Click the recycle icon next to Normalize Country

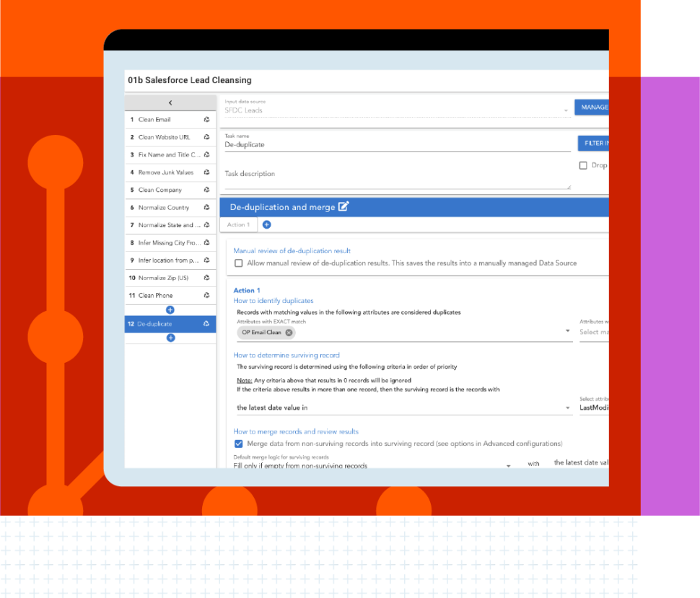(208, 207)
